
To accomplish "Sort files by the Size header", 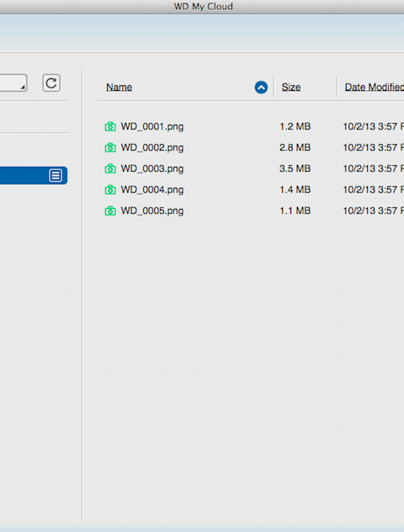I will (x=291, y=88).
